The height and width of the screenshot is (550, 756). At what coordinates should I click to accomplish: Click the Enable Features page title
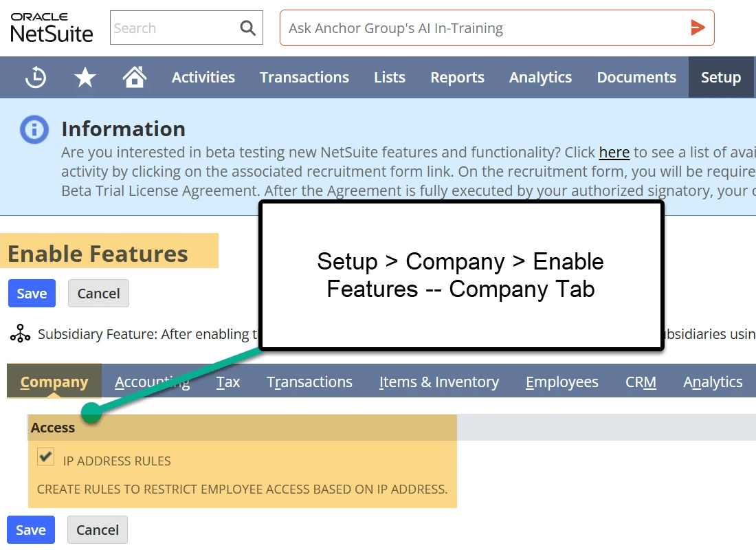pyautogui.click(x=98, y=254)
